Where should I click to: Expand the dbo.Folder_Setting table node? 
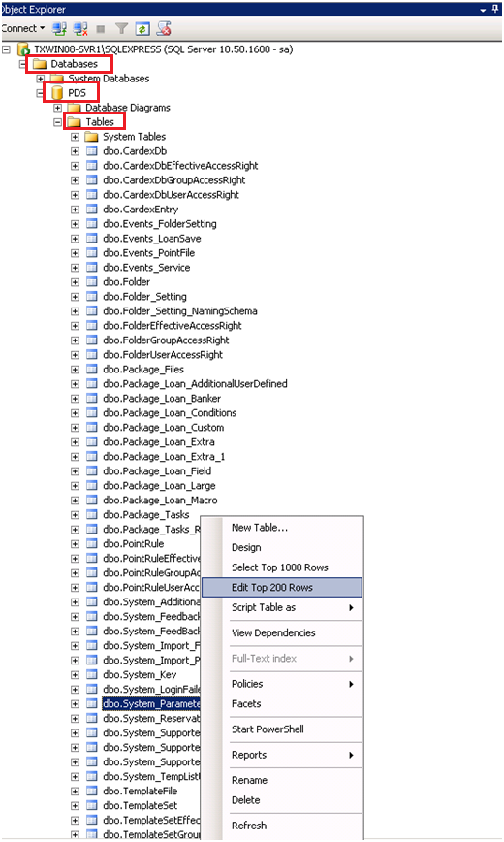tap(75, 297)
